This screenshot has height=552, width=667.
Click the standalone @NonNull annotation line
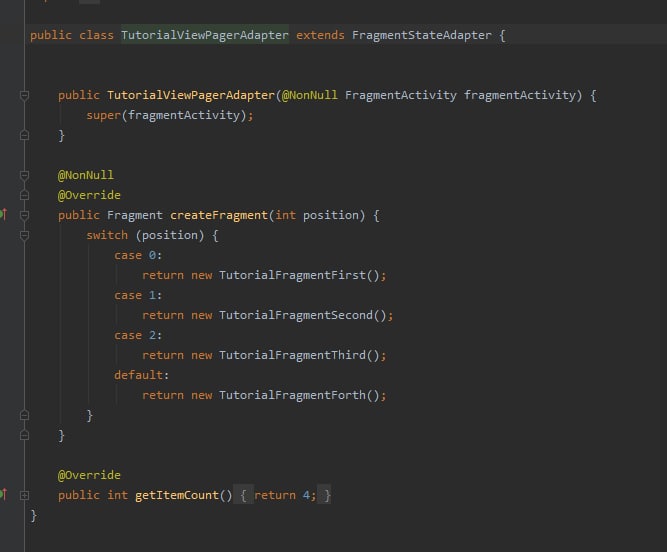click(x=86, y=175)
